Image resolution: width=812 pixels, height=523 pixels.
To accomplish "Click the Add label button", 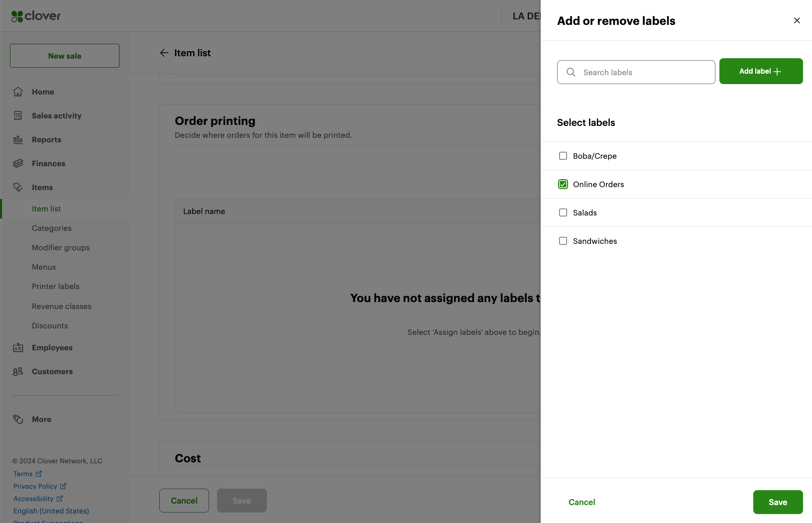I will [761, 71].
